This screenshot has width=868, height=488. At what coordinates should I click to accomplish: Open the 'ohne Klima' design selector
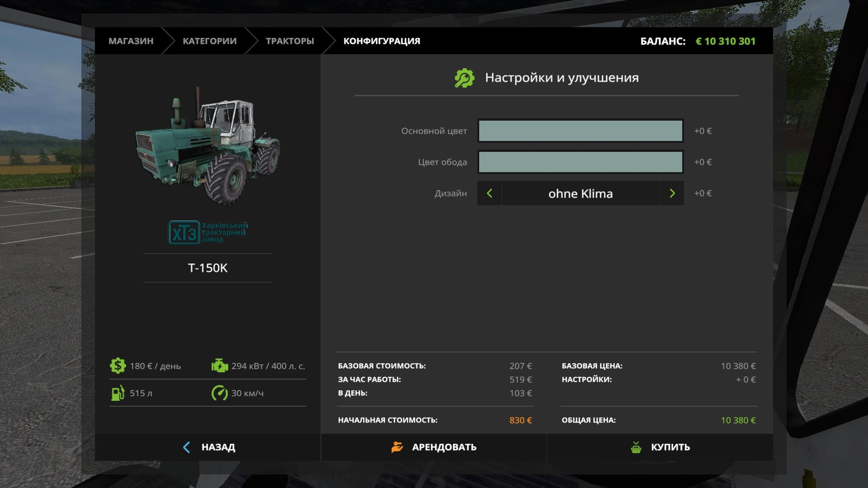(580, 193)
